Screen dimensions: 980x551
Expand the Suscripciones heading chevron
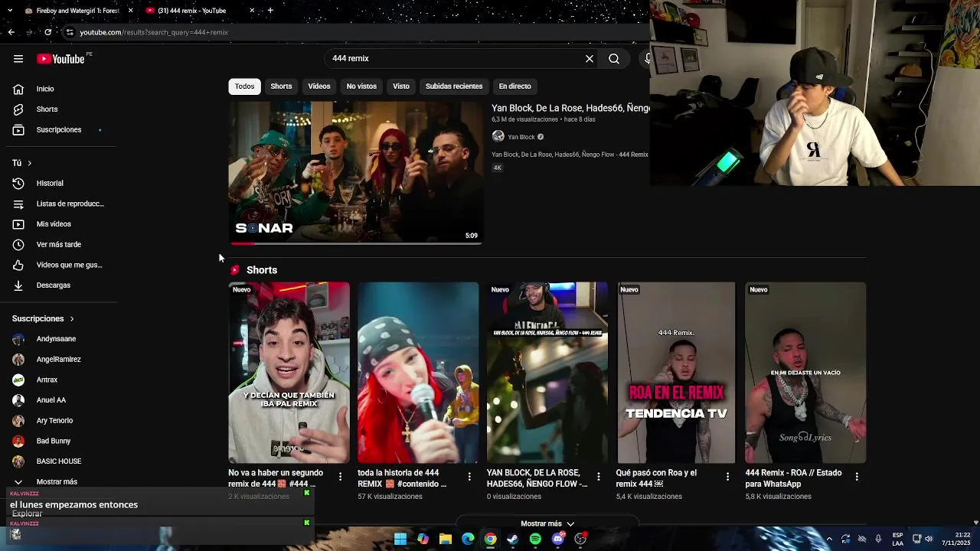pyautogui.click(x=72, y=319)
